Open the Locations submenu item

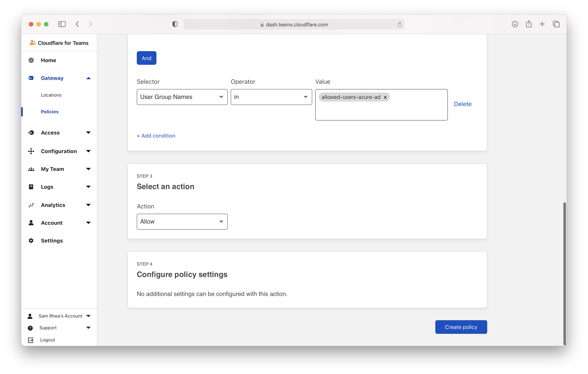[x=51, y=95]
